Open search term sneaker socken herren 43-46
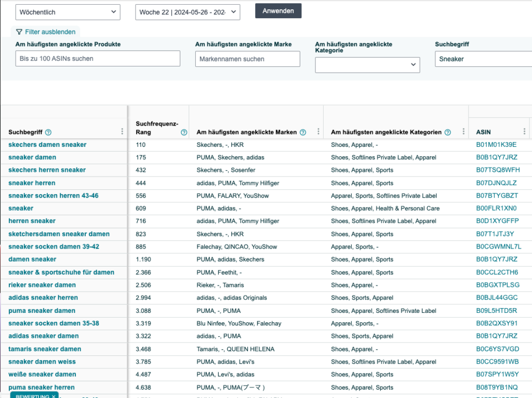Screen dimensions: 532x398 (x=54, y=196)
